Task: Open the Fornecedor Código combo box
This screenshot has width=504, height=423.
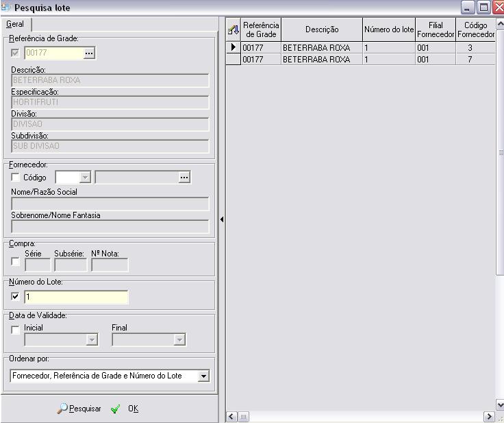Action: (x=85, y=178)
